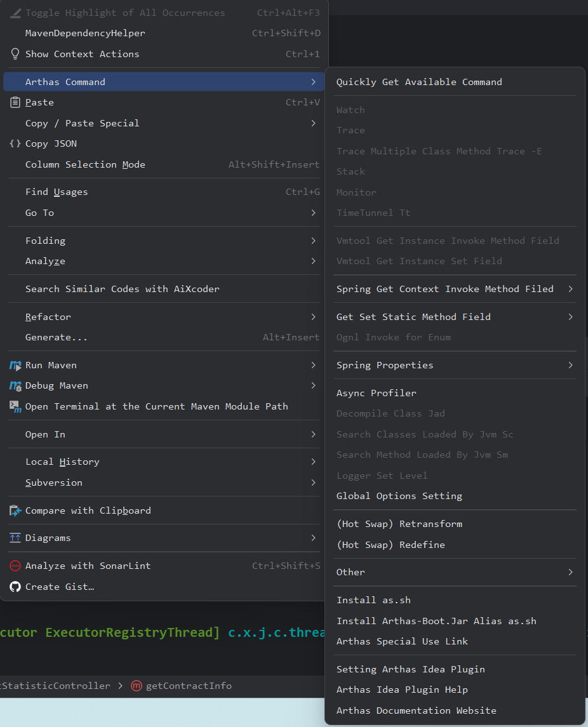Expand the Local History submenu arrow
Viewport: 588px width, 727px height.
pos(314,462)
